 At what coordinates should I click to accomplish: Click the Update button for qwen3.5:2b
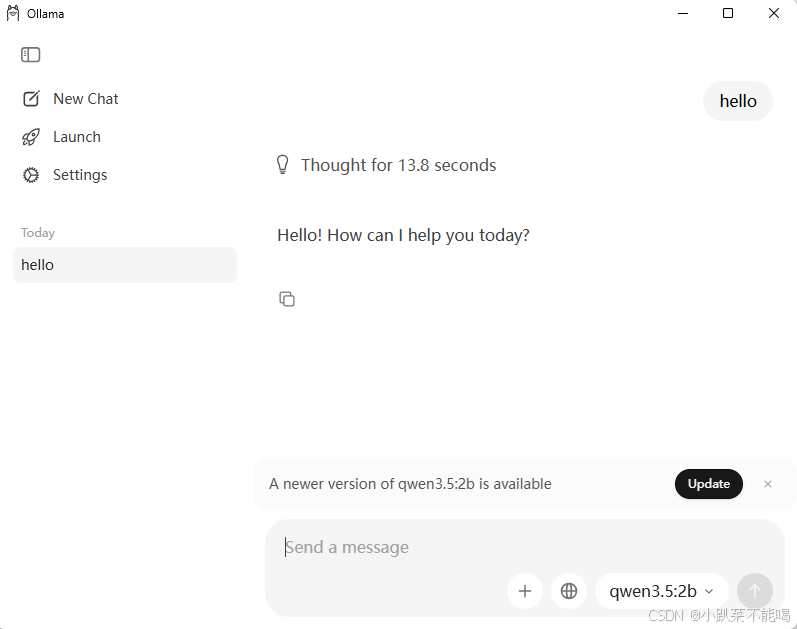click(709, 484)
